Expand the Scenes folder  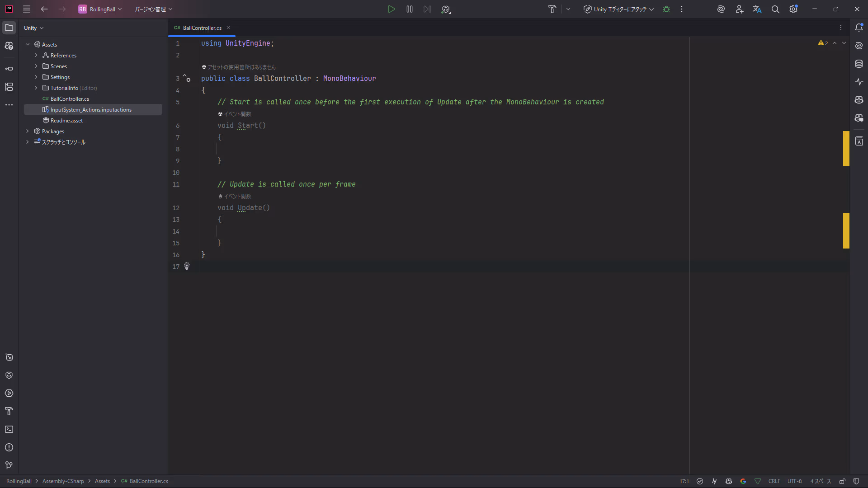tap(36, 66)
